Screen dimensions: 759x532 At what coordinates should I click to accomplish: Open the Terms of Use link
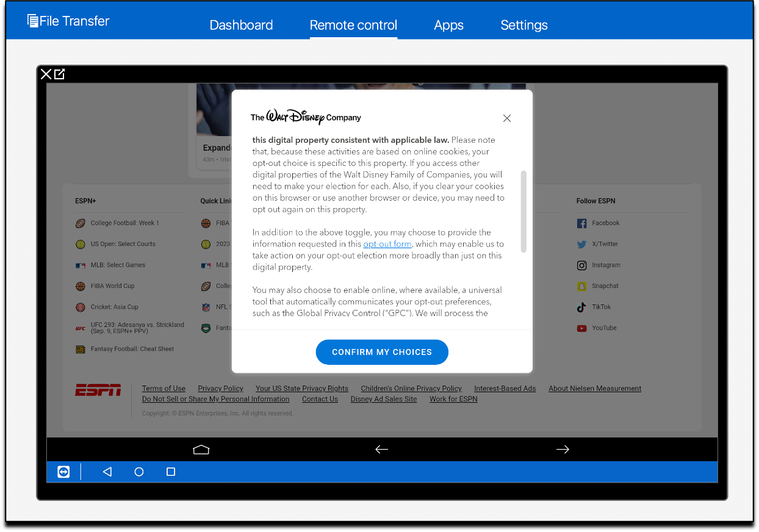164,389
